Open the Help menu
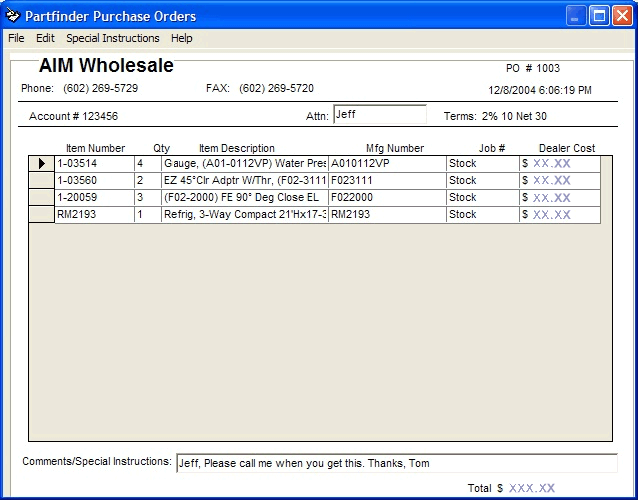This screenshot has height=500, width=638. tap(181, 38)
